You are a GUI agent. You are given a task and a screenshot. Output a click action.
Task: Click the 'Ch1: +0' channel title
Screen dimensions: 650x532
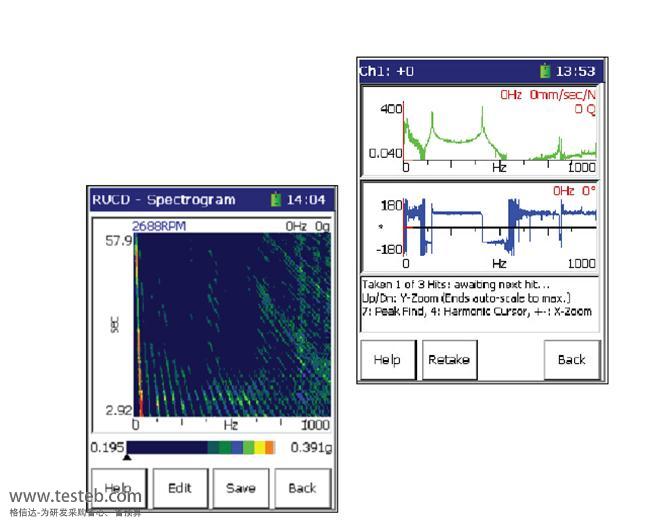point(387,72)
